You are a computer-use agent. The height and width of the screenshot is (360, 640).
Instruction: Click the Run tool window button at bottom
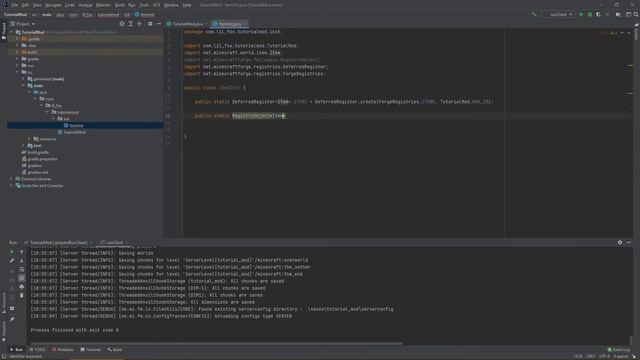point(17,350)
